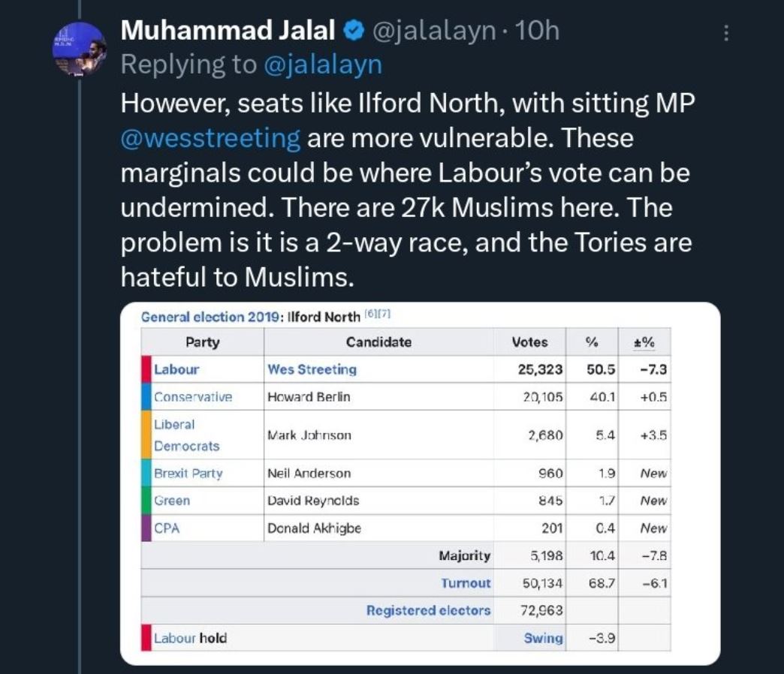Click Muhammad Jalal's profile avatar
The height and width of the screenshot is (674, 784).
pyautogui.click(x=78, y=49)
